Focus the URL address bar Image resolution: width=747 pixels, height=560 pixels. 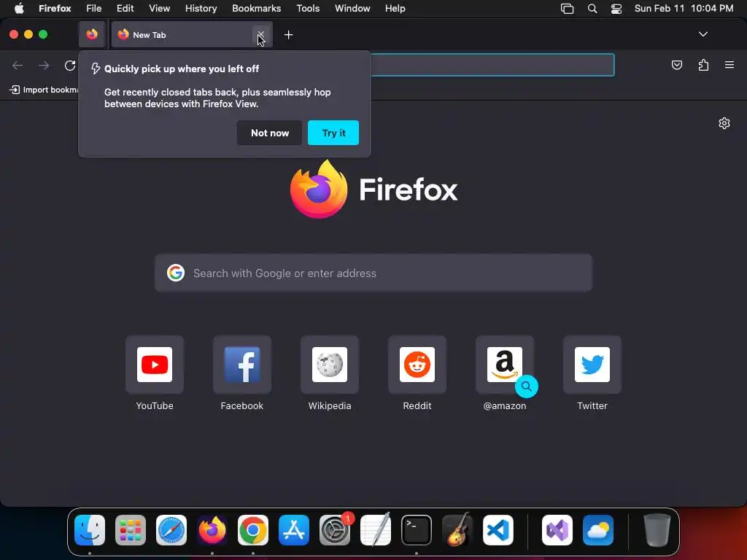[x=492, y=65]
